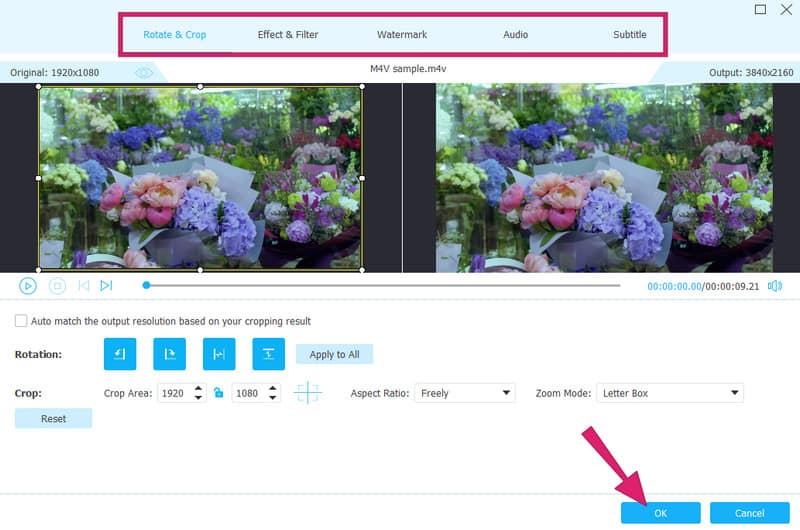Flip video vertically
Image resolution: width=800 pixels, height=530 pixels.
268,354
